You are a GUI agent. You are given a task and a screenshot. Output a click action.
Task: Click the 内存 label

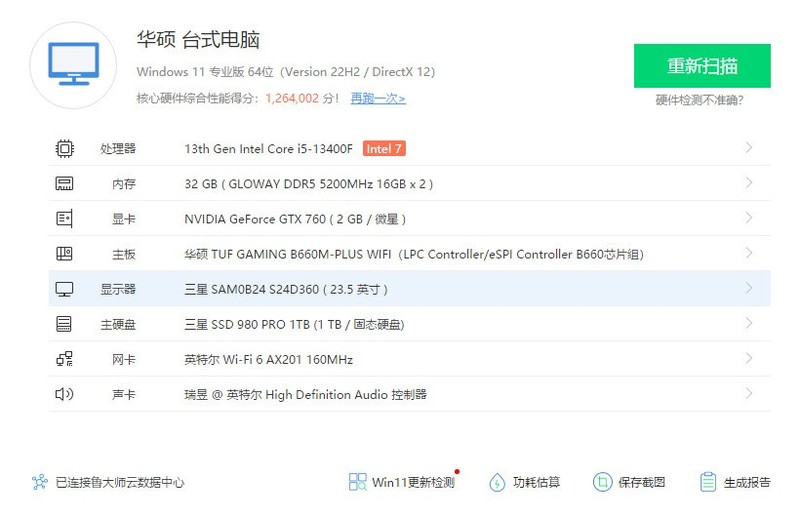(124, 184)
